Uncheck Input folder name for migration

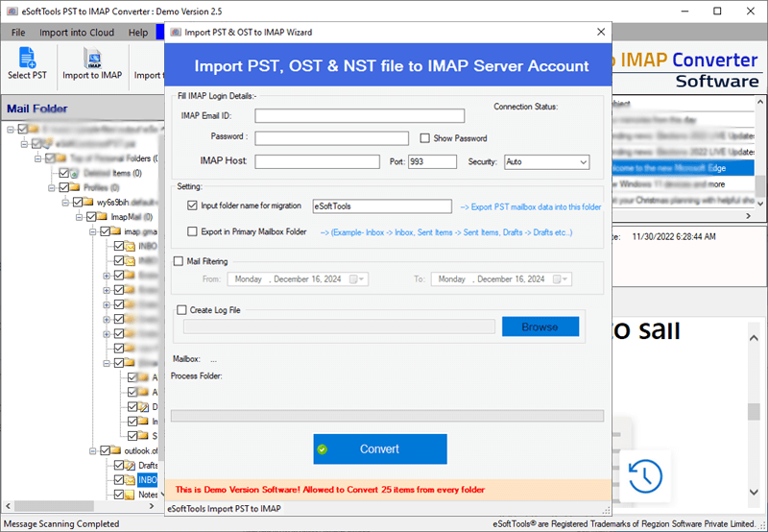pyautogui.click(x=192, y=206)
